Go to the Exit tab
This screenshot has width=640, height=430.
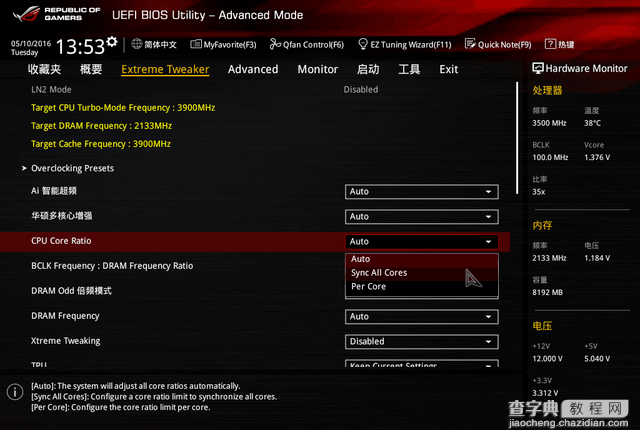coord(449,69)
